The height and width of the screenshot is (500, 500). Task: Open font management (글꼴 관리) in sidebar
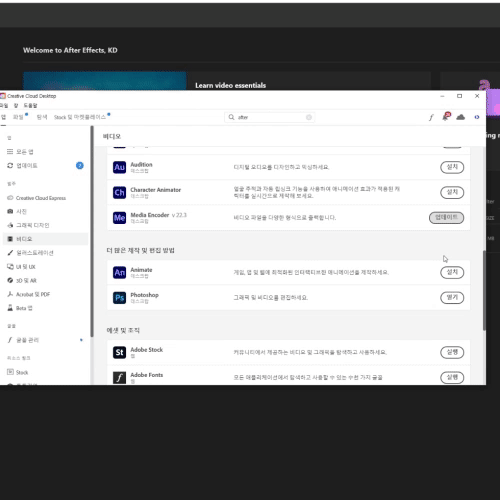(23, 340)
